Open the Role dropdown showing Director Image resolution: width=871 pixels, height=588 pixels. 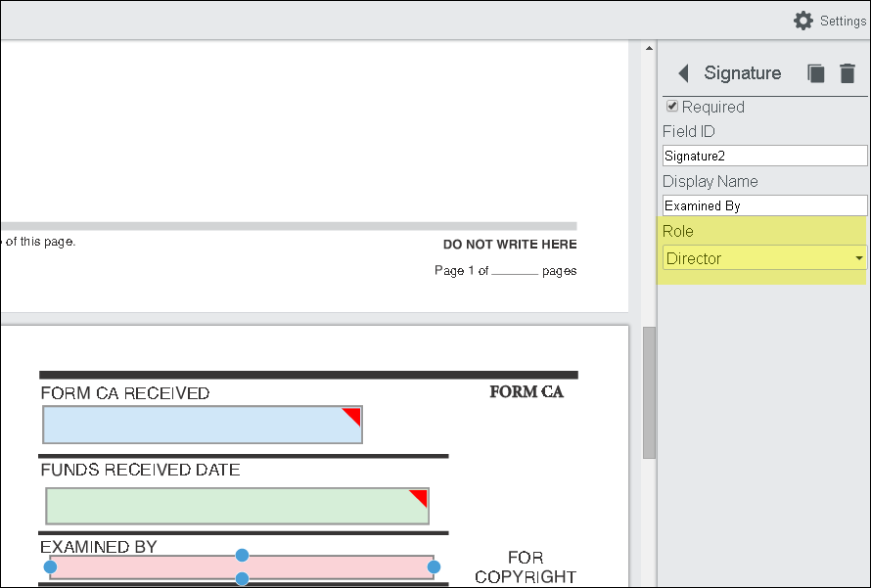(764, 258)
